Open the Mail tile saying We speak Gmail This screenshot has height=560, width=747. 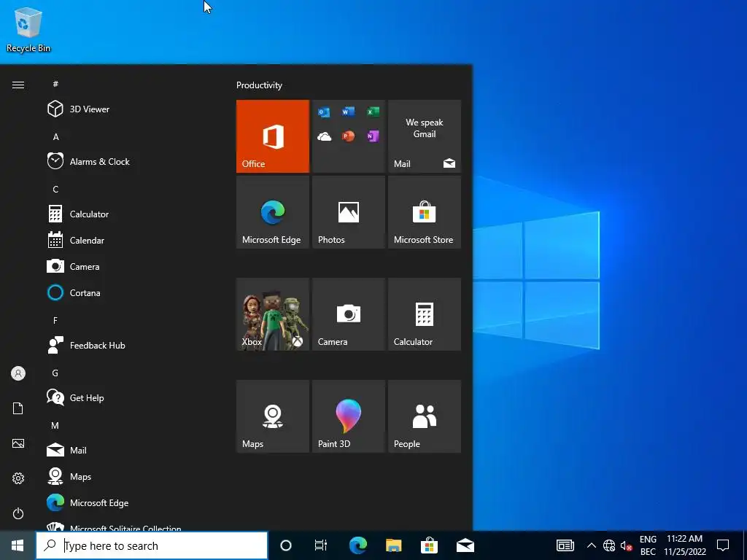point(425,136)
